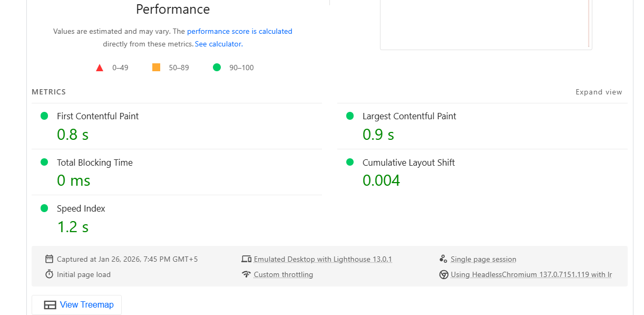Open the See calculator link
This screenshot has height=315, width=644.
[x=218, y=44]
